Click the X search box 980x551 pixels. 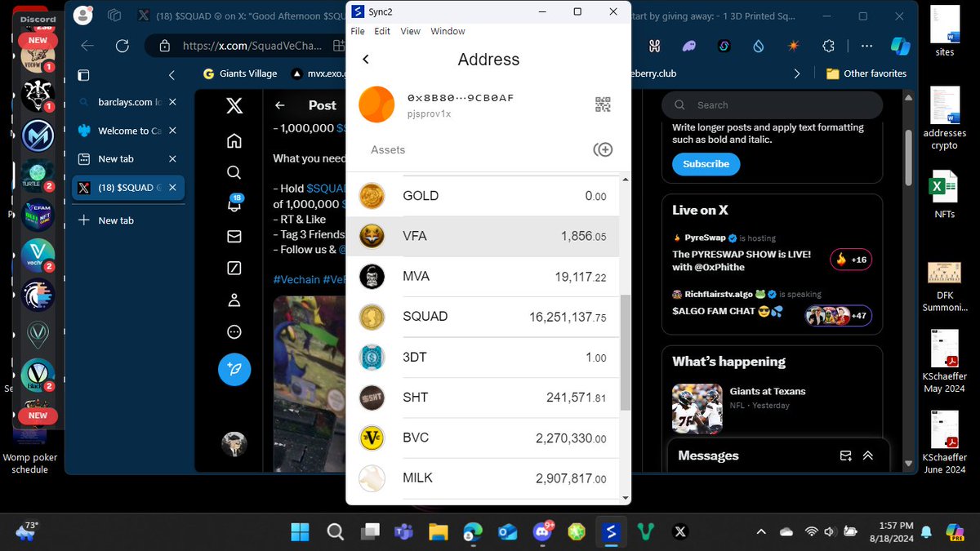(772, 105)
